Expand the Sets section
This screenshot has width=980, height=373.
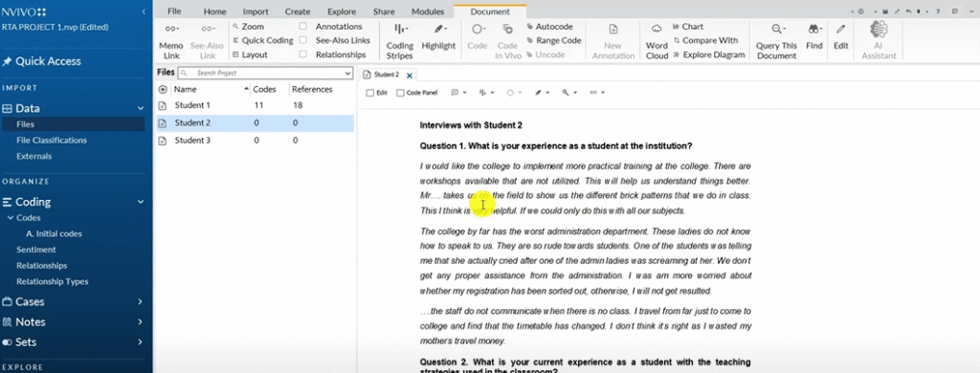141,342
